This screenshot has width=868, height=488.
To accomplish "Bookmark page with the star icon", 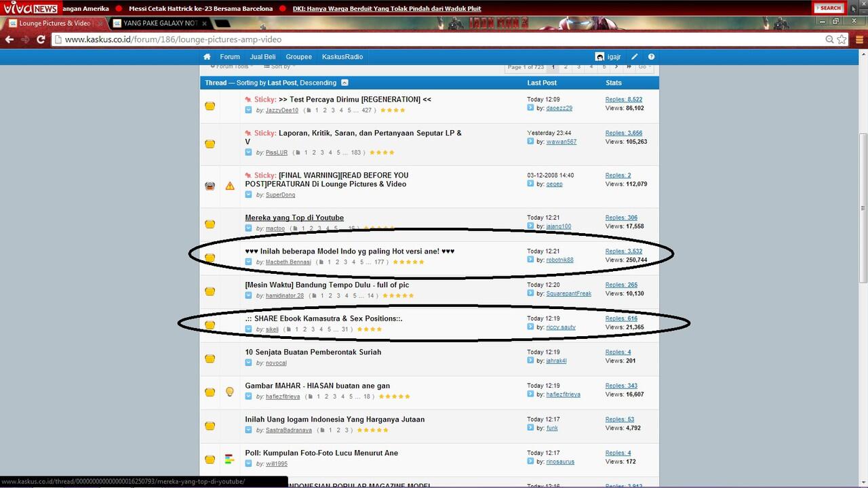I will tap(842, 39).
